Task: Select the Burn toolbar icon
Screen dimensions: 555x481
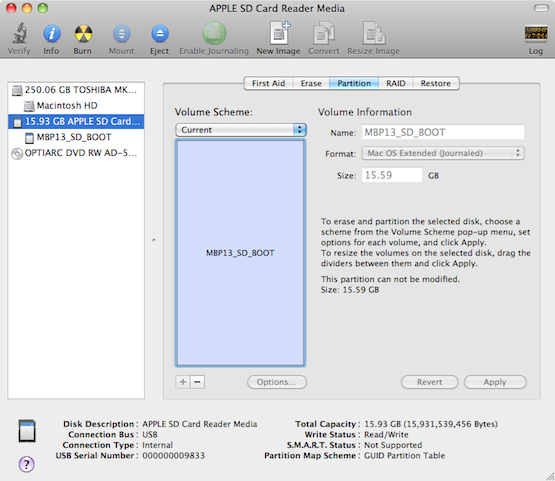Action: pyautogui.click(x=83, y=34)
